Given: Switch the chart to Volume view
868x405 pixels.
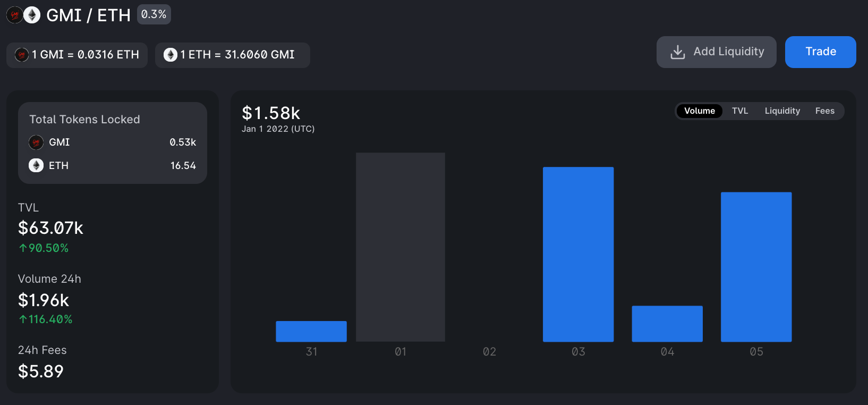Looking at the screenshot, I should coord(699,111).
